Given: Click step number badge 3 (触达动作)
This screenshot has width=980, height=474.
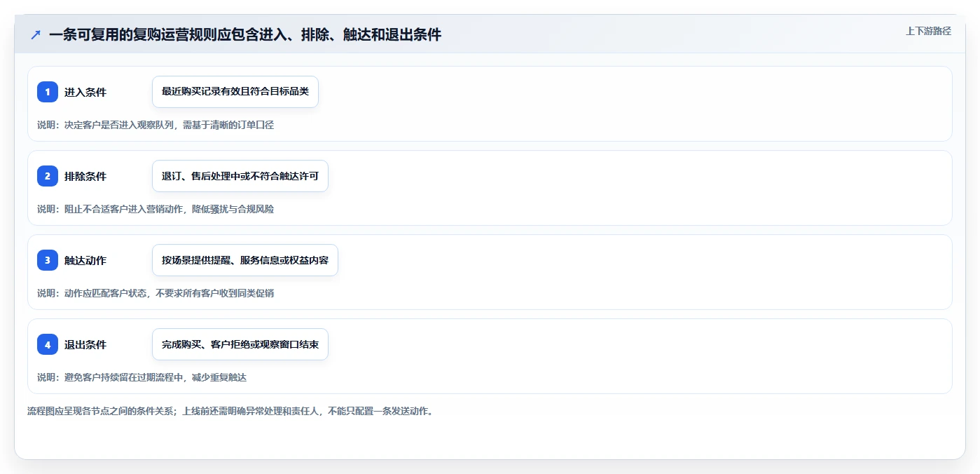Looking at the screenshot, I should 48,260.
